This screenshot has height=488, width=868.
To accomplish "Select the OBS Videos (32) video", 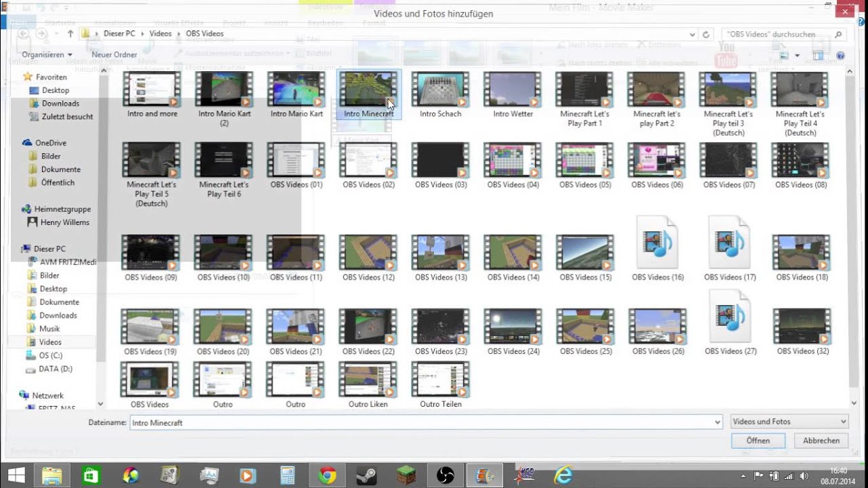I will tap(803, 331).
